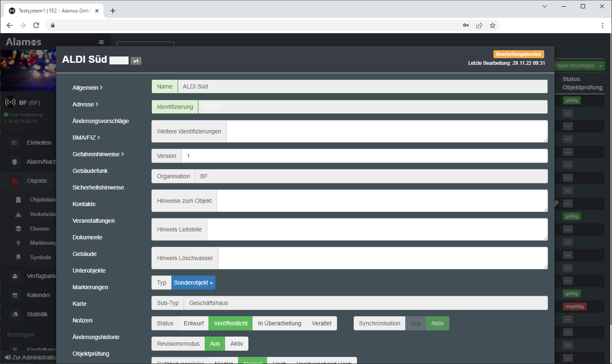This screenshot has width=612, height=364.
Task: Open the Kontakte section
Action: click(84, 204)
